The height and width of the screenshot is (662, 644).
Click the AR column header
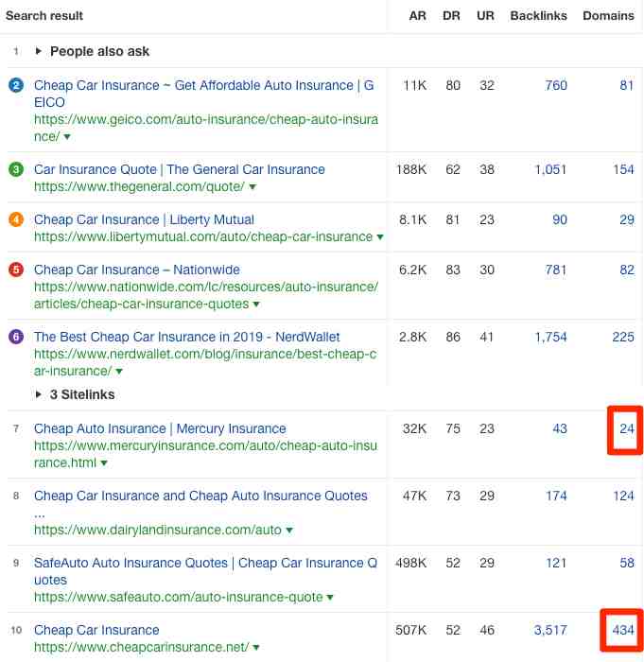(x=417, y=16)
